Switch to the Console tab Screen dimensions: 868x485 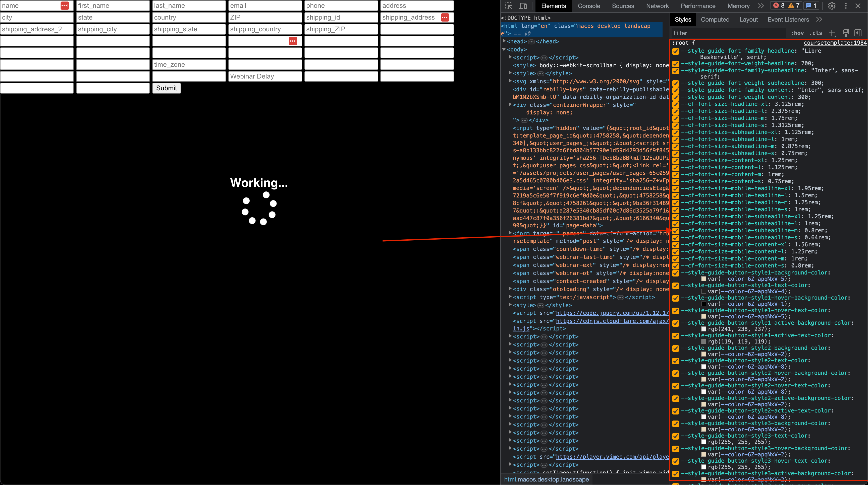pos(589,6)
